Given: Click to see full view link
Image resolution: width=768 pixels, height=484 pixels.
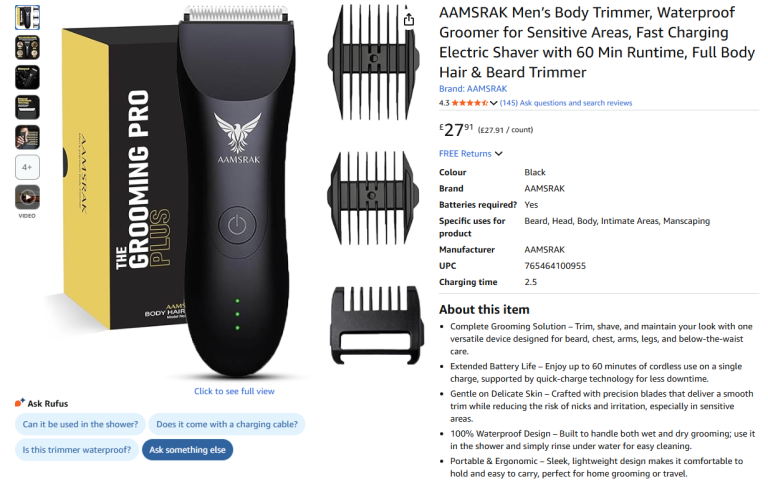Looking at the screenshot, I should pyautogui.click(x=234, y=391).
